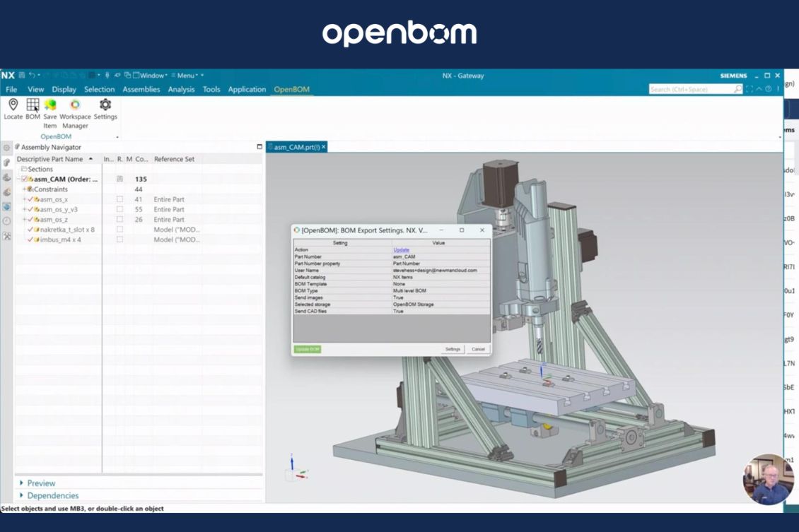The height and width of the screenshot is (532, 799).
Task: Click the help question mark icon
Action: (769, 89)
